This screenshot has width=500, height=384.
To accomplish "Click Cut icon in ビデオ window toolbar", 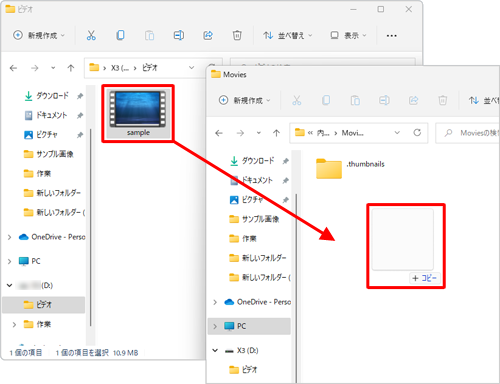I will pos(91,35).
